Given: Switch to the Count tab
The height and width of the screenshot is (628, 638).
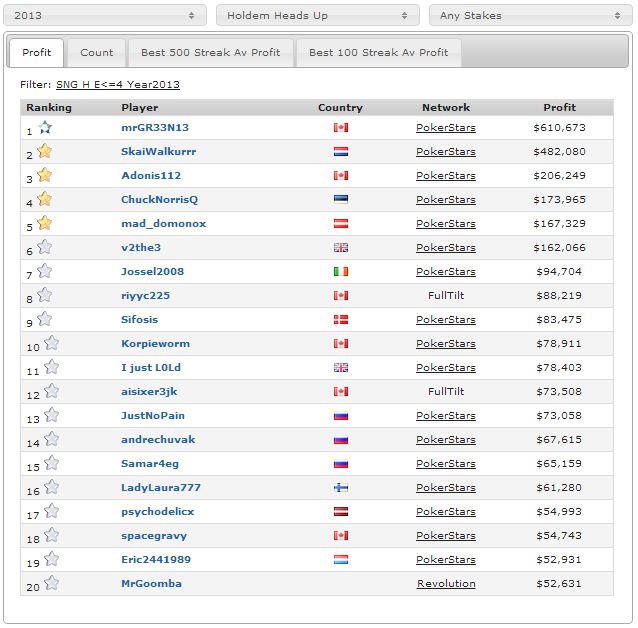Looking at the screenshot, I should point(96,53).
